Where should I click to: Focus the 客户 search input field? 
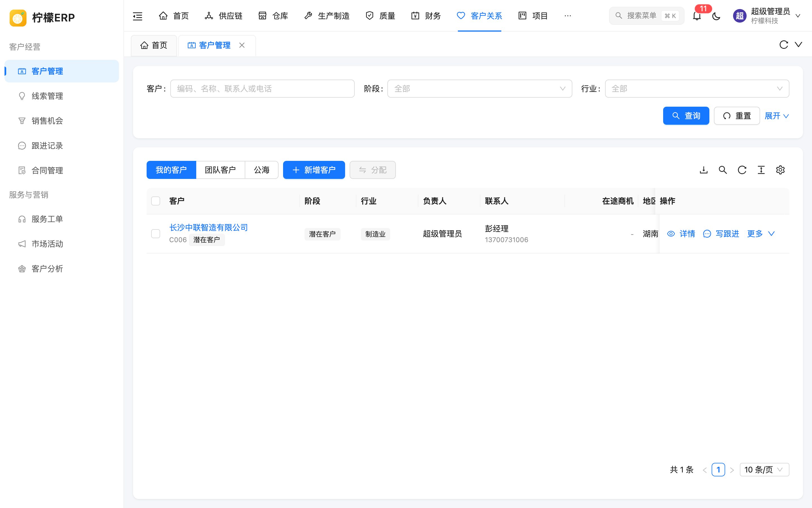click(262, 89)
